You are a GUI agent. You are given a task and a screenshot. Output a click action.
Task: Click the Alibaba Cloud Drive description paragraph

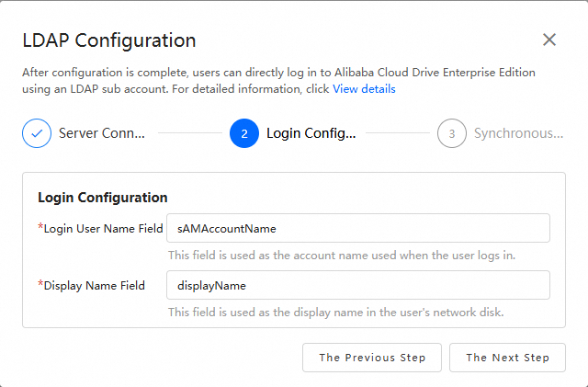click(x=278, y=73)
